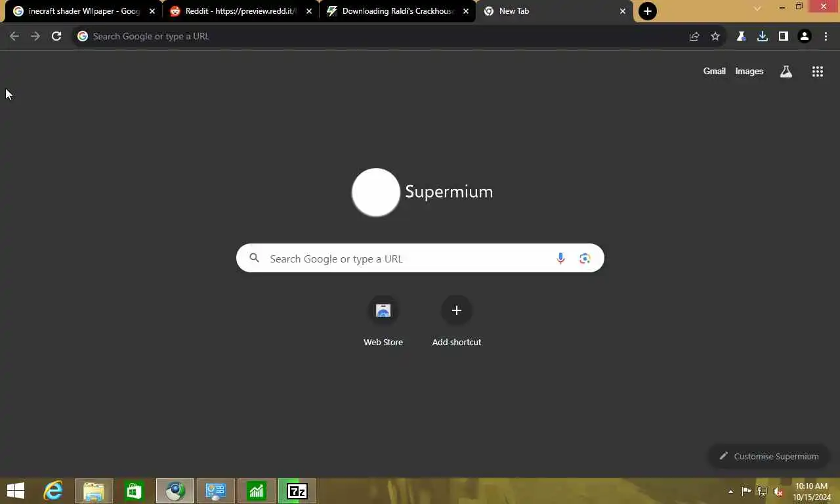Expand the tab search chevron

click(x=757, y=9)
